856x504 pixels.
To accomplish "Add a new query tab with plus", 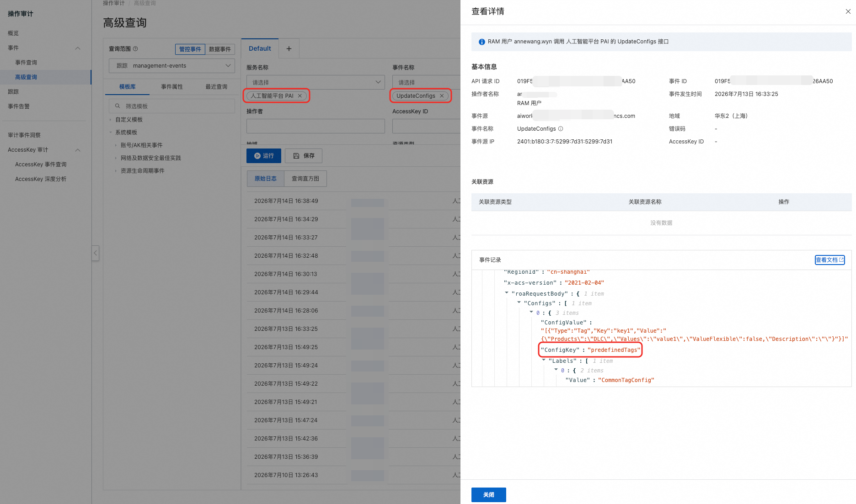I will pyautogui.click(x=289, y=48).
